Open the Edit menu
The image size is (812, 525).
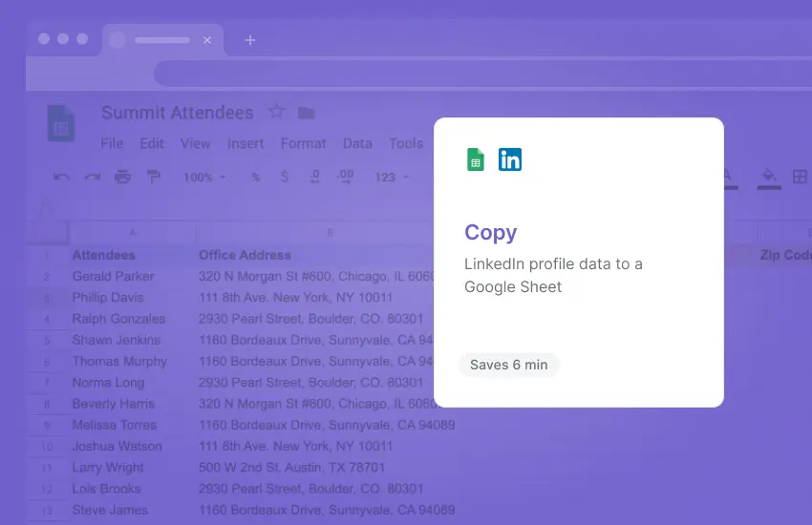152,143
